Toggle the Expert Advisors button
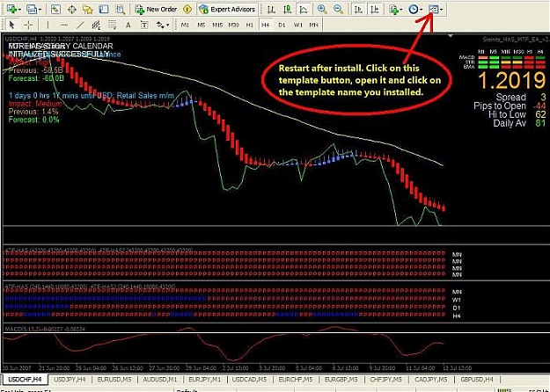This screenshot has height=392, width=550. tap(227, 10)
